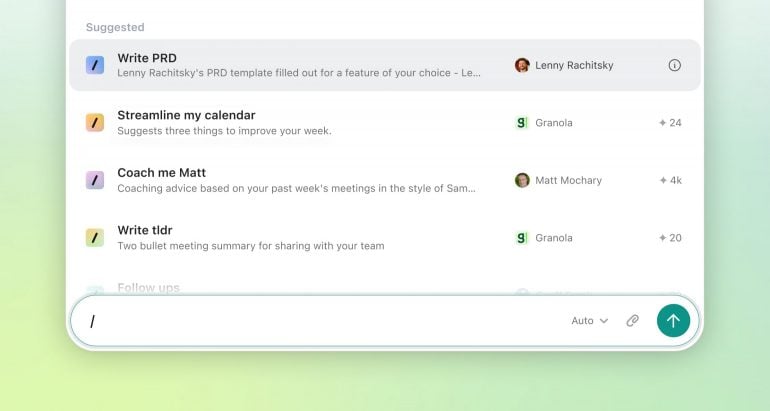Click the Granola author label on the Write tldr row

click(554, 238)
